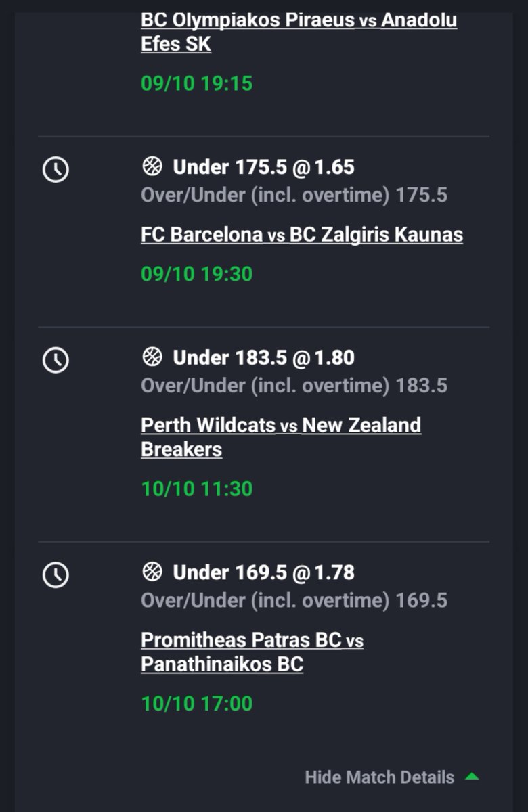Hide Match Details
The image size is (528, 812).
pos(380,777)
